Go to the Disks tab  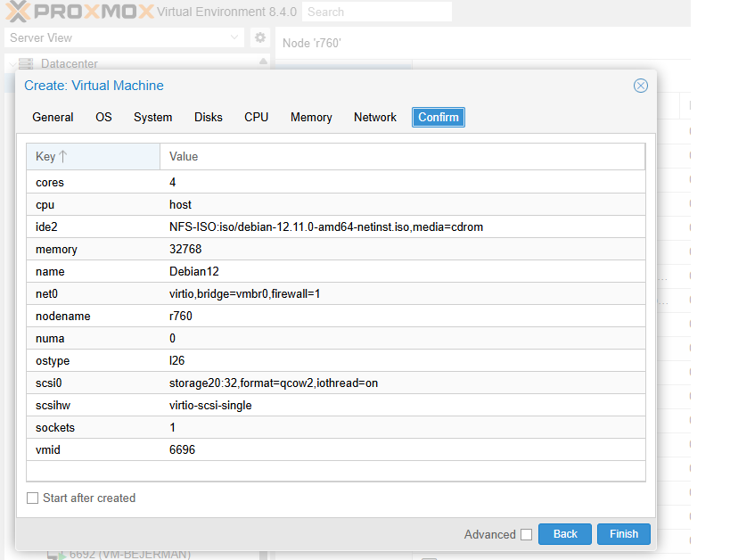[x=208, y=118]
